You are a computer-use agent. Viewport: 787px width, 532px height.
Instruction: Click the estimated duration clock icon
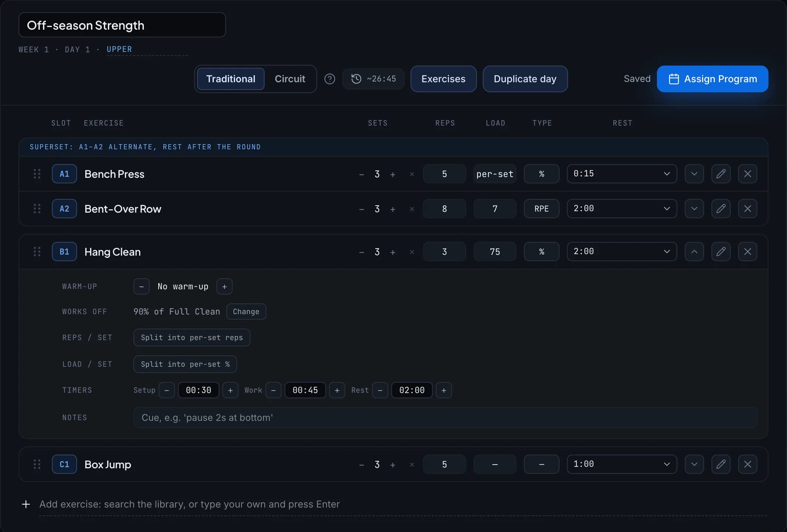pos(356,79)
